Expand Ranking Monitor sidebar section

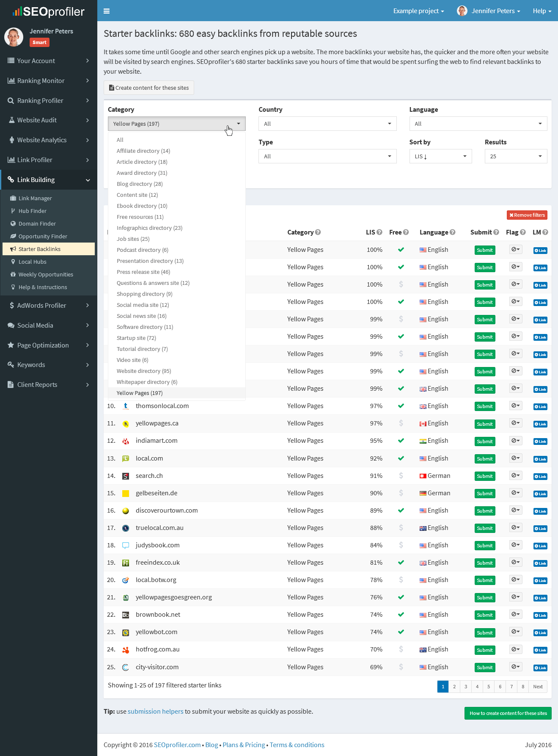[x=49, y=80]
